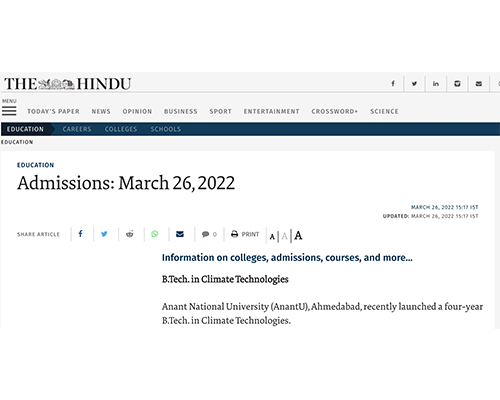Share article on Twitter
The height and width of the screenshot is (400, 500).
[104, 234]
